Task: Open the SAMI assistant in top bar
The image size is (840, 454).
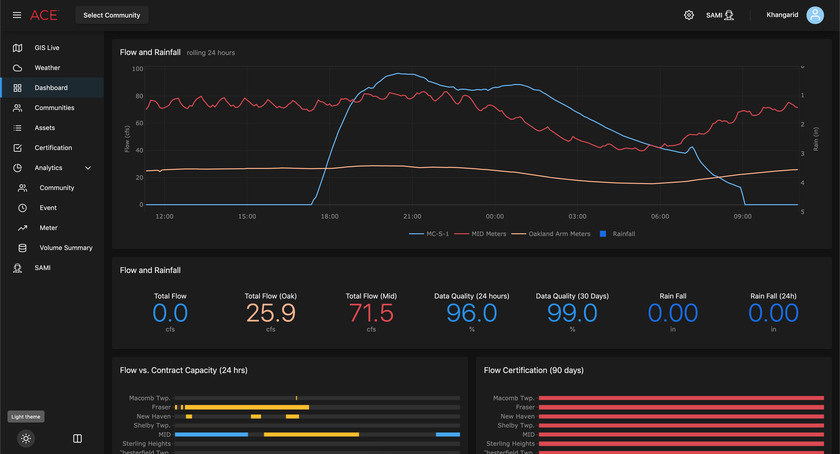Action: (x=720, y=15)
